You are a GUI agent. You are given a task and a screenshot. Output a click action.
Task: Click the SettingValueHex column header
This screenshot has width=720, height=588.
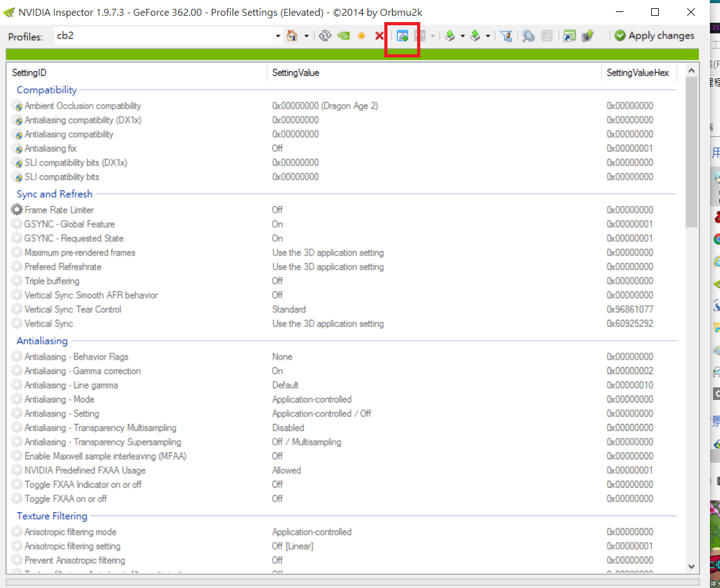(639, 73)
